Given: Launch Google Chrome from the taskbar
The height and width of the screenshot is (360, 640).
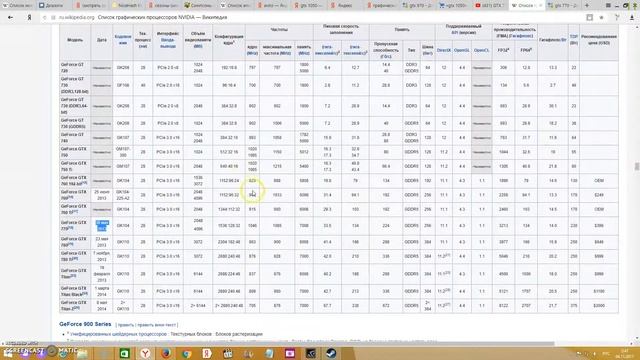Looking at the screenshot, I should (187, 353).
